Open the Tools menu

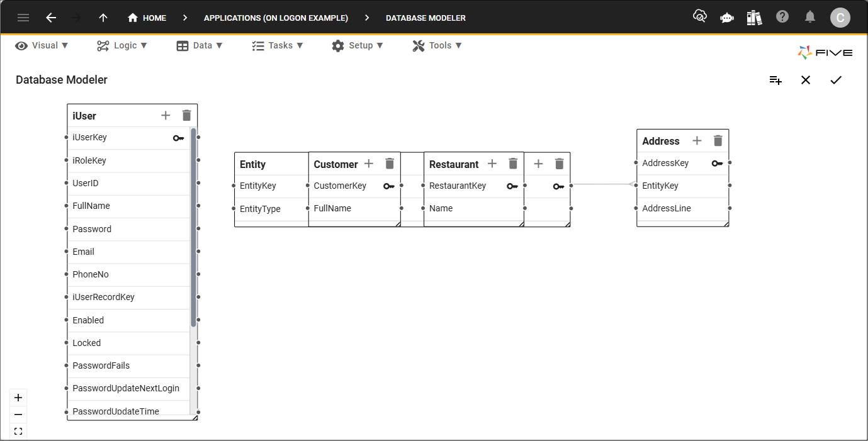(x=437, y=45)
